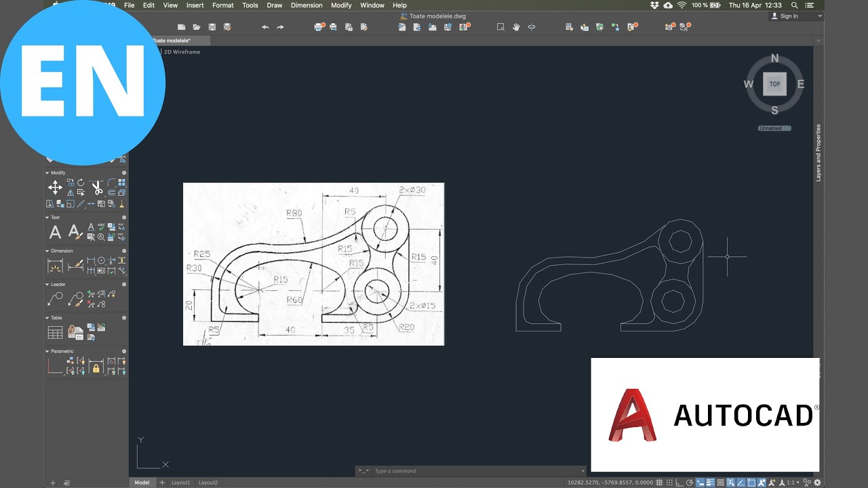Click the 2D Wireframe visual style label

pyautogui.click(x=182, y=52)
